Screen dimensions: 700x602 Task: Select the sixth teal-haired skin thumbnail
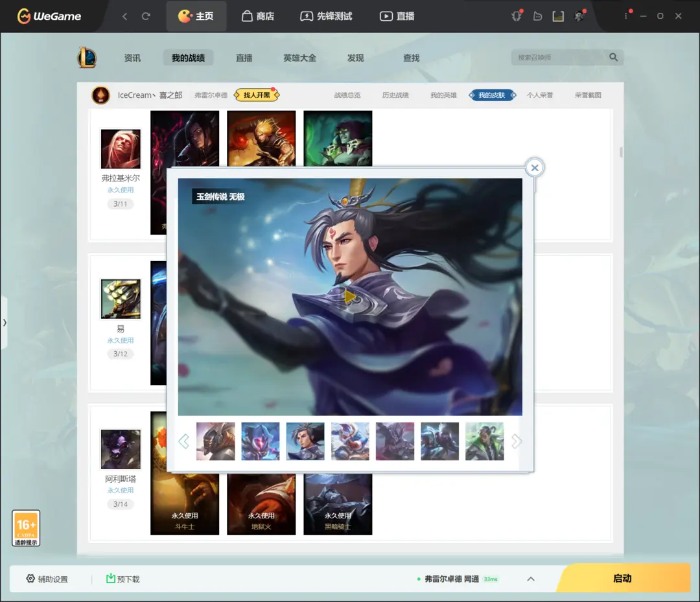click(x=439, y=441)
